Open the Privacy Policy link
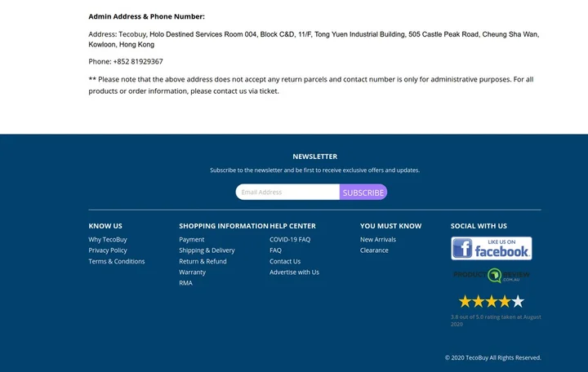 pyautogui.click(x=108, y=250)
